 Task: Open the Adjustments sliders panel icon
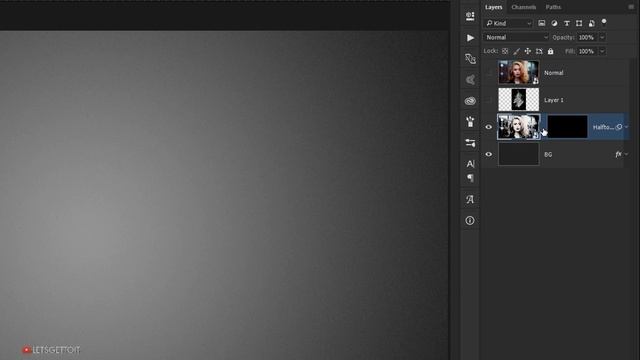point(470,143)
